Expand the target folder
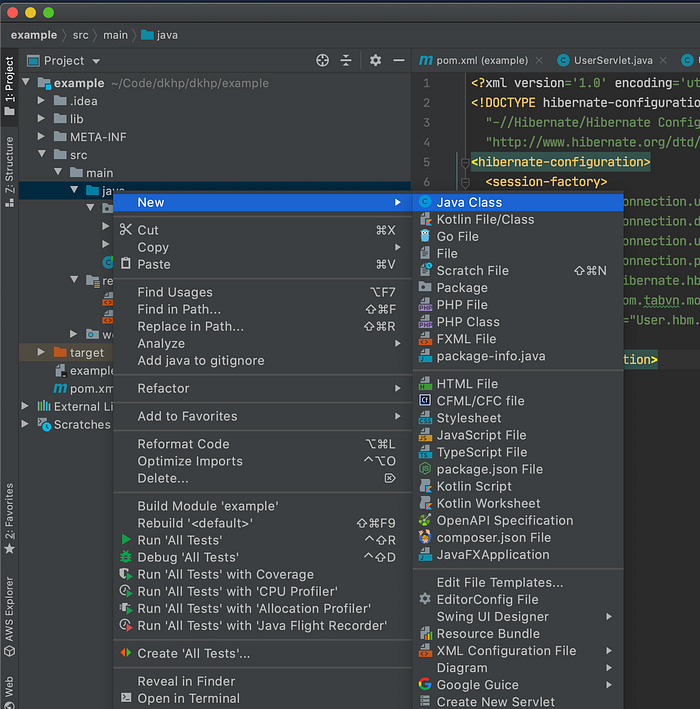 [41, 352]
